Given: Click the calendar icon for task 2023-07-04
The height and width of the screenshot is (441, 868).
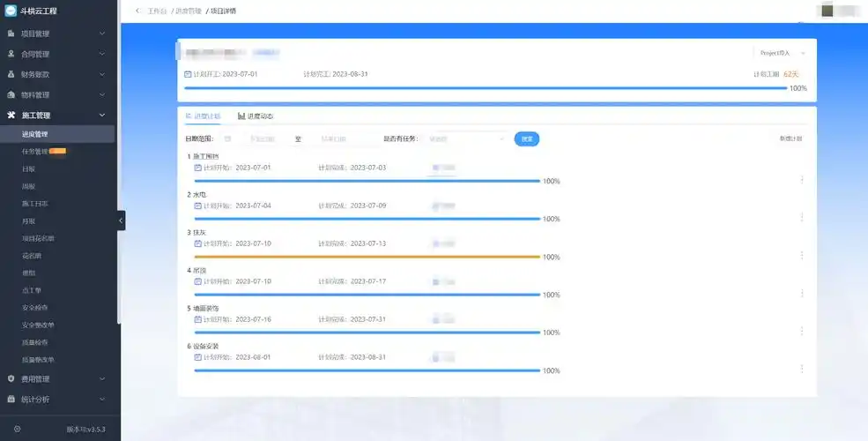Looking at the screenshot, I should (x=198, y=206).
